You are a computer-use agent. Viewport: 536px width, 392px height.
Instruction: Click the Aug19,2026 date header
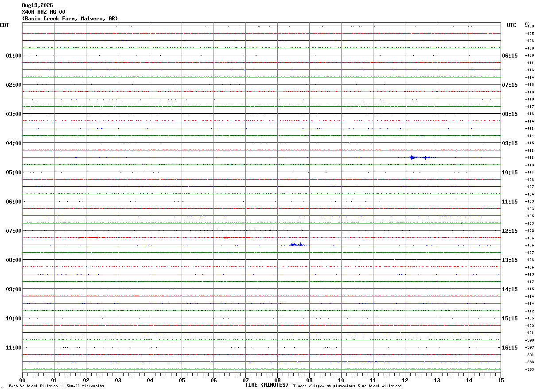[x=37, y=5]
